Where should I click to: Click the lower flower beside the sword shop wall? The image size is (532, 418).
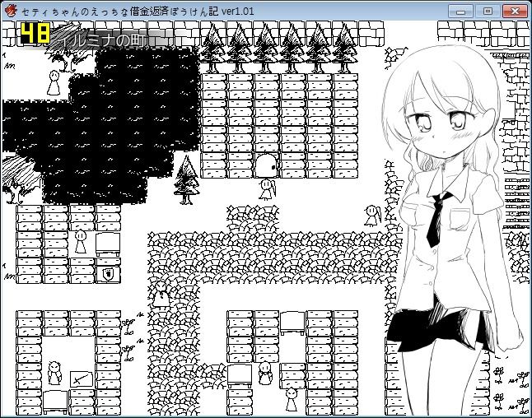pos(128,352)
